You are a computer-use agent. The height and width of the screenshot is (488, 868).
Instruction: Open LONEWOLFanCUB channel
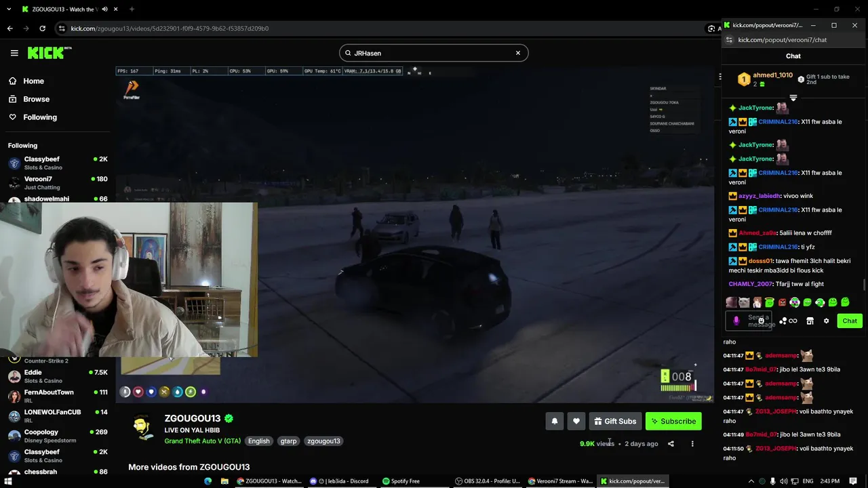point(57,415)
